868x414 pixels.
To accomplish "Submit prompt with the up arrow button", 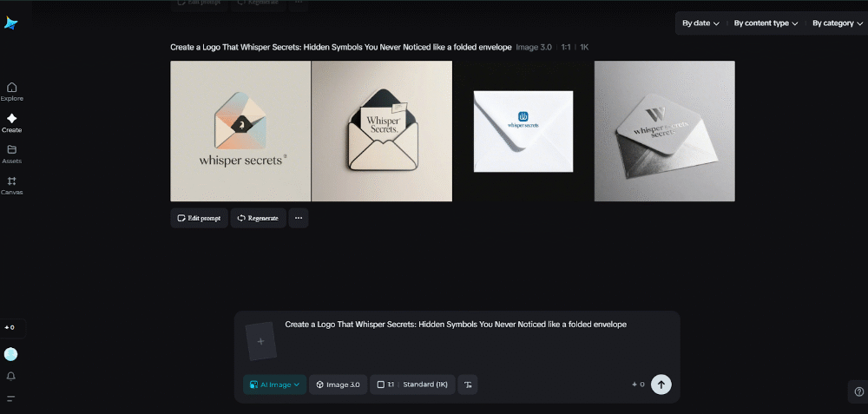I will [661, 384].
